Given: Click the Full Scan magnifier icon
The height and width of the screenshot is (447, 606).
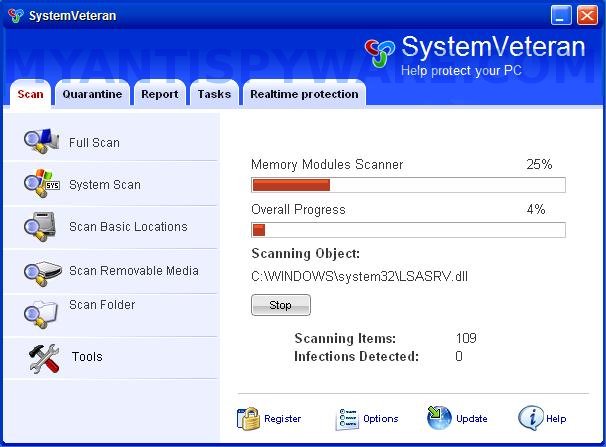Looking at the screenshot, I should click(41, 141).
